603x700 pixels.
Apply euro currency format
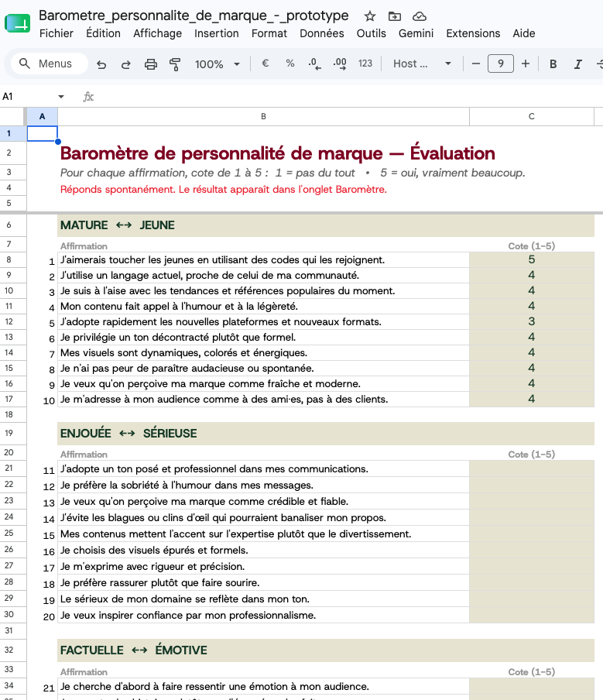[x=266, y=63]
